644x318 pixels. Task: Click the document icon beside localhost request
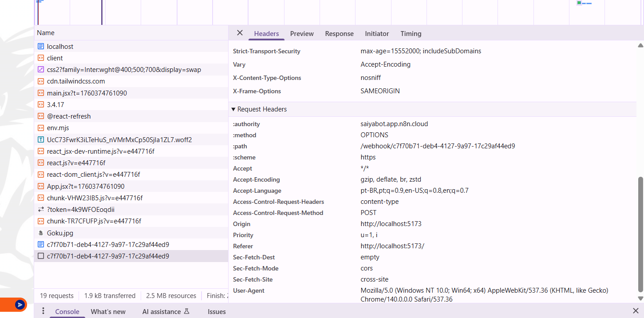click(x=41, y=47)
